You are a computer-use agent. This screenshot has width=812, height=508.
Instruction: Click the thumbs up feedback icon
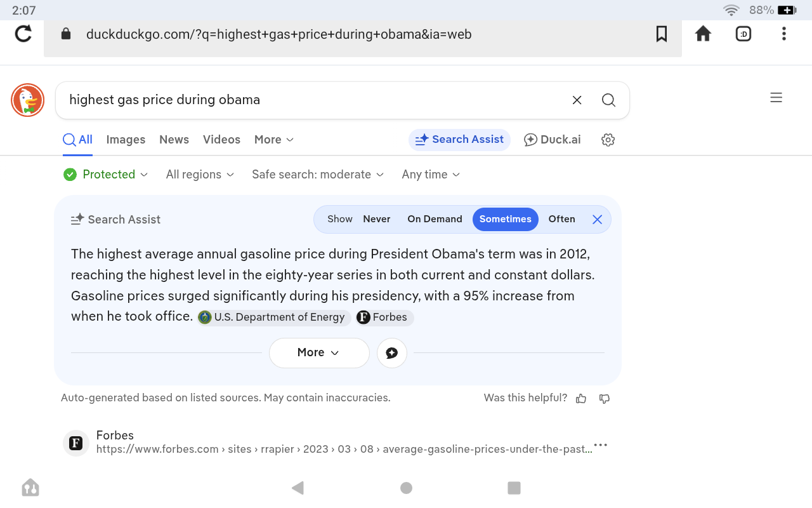click(x=581, y=399)
